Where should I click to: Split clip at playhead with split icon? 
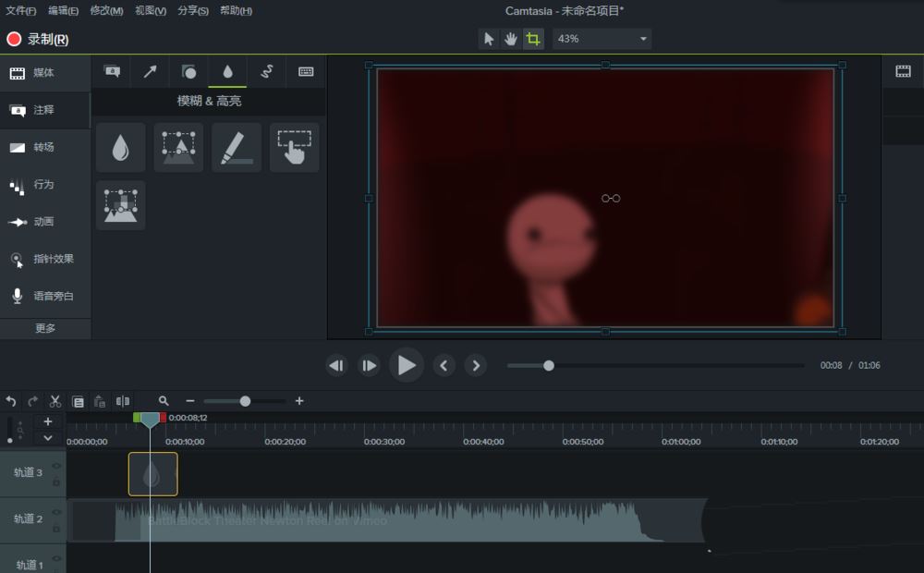pyautogui.click(x=123, y=401)
